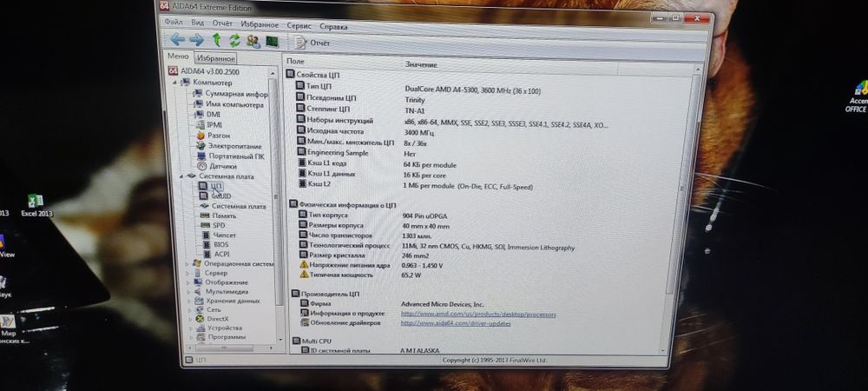
Task: Select the ACPI chip icon
Action: point(206,255)
